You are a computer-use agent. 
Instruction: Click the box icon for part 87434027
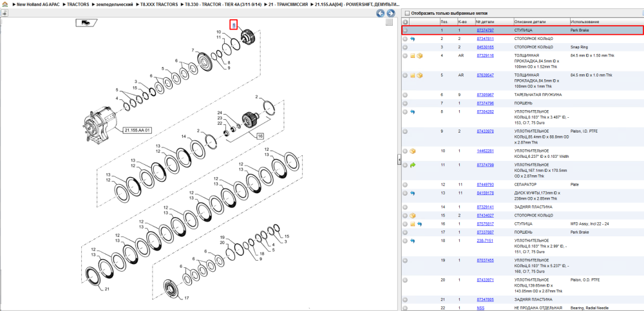tap(413, 215)
